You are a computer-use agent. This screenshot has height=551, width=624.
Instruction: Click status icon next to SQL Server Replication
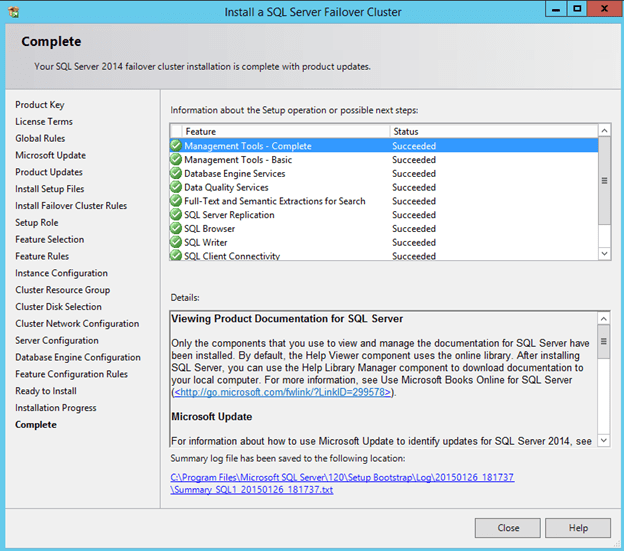[176, 215]
